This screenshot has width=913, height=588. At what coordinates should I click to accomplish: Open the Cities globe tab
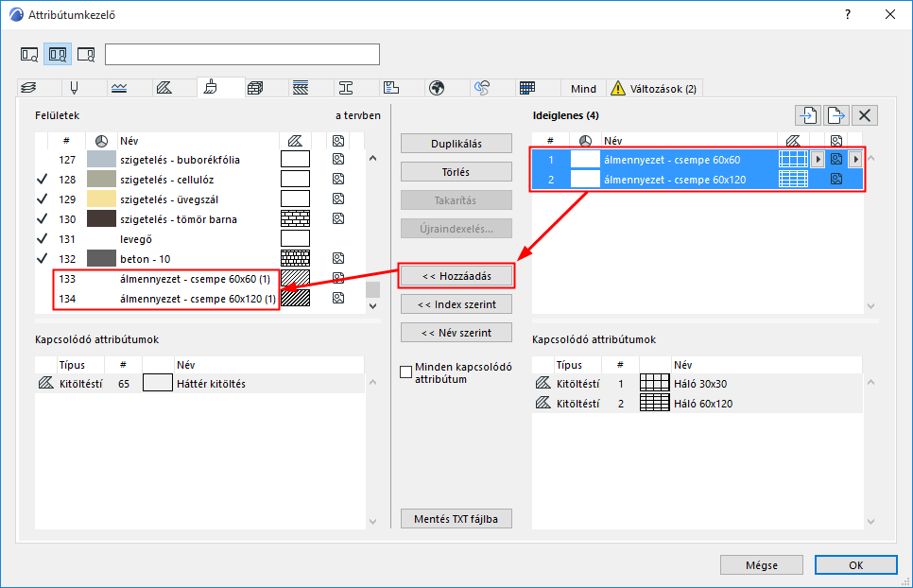[x=437, y=88]
